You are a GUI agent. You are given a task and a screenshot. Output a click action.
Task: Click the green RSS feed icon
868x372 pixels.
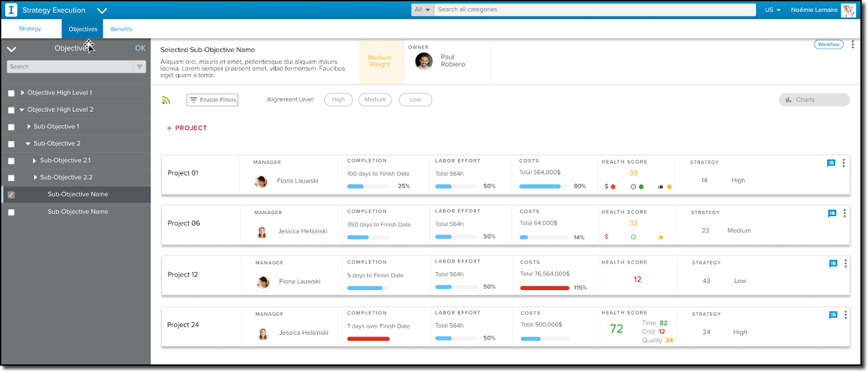166,100
